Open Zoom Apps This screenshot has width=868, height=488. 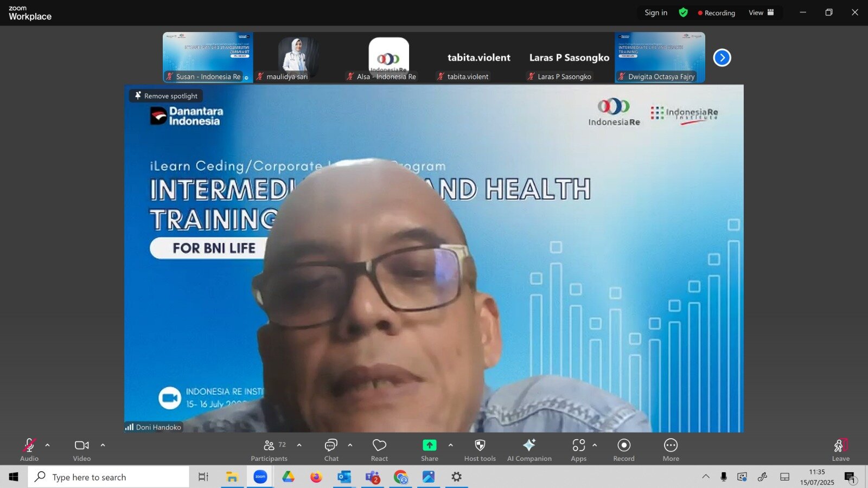point(579,450)
